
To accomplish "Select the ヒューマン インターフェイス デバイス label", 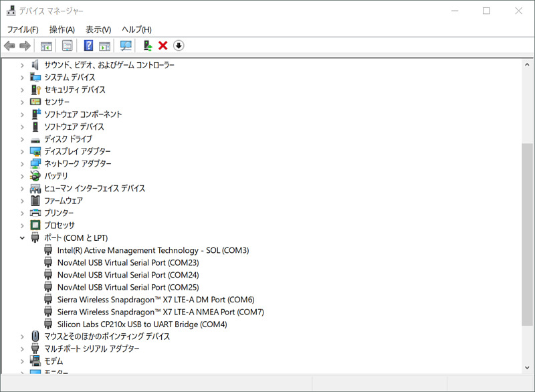I will (95, 189).
